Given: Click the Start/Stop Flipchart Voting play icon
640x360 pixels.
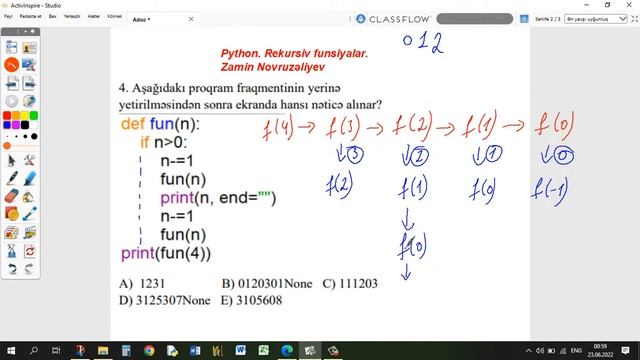Looking at the screenshot, I should click(11, 101).
